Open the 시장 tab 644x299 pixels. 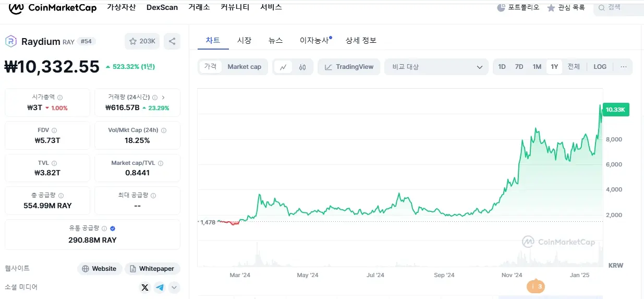(x=244, y=40)
